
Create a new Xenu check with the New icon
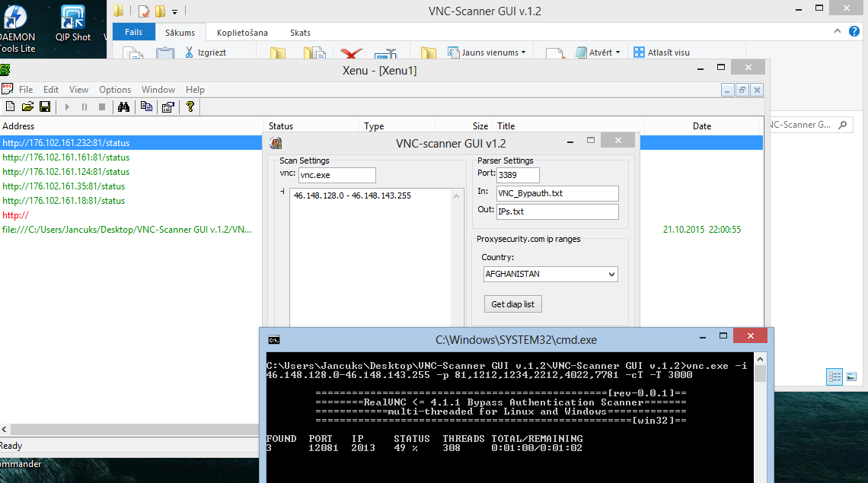click(x=10, y=106)
